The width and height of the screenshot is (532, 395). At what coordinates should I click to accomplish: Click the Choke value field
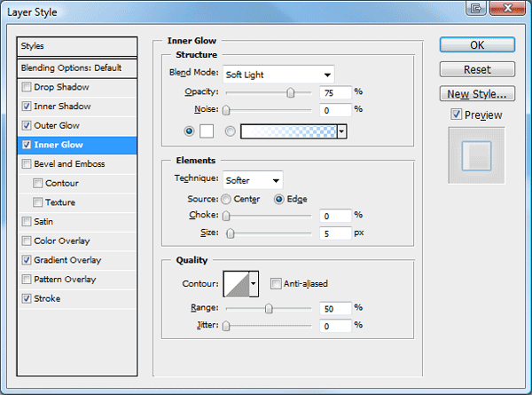[335, 216]
